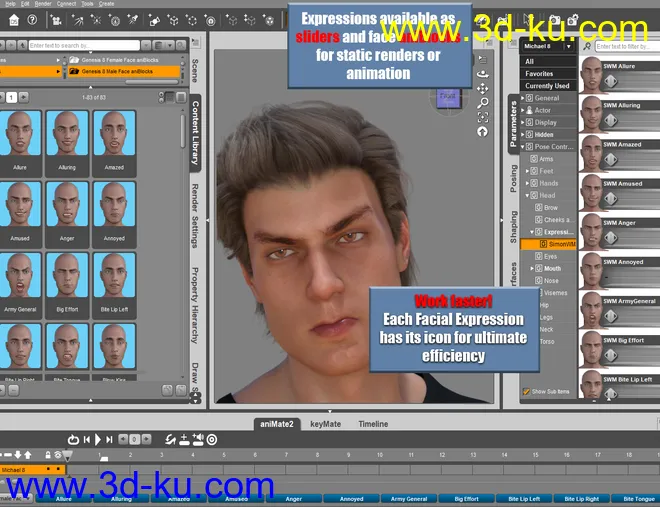
Task: Open the Timeline tab
Action: click(373, 424)
